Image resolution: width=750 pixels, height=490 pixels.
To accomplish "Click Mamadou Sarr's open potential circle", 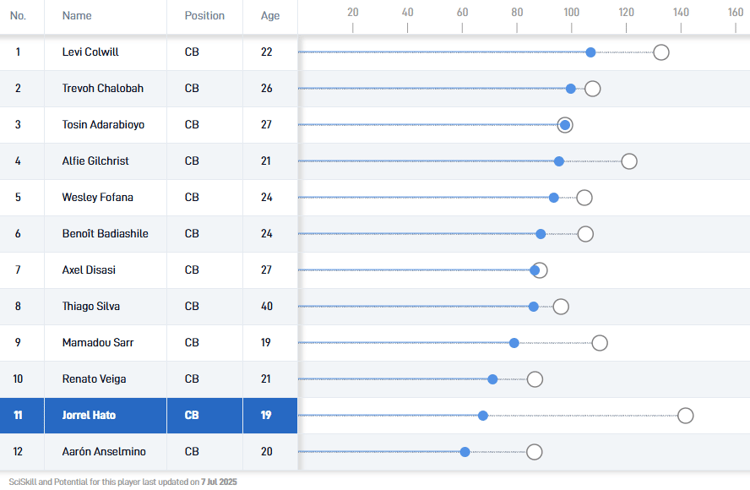I will [600, 343].
